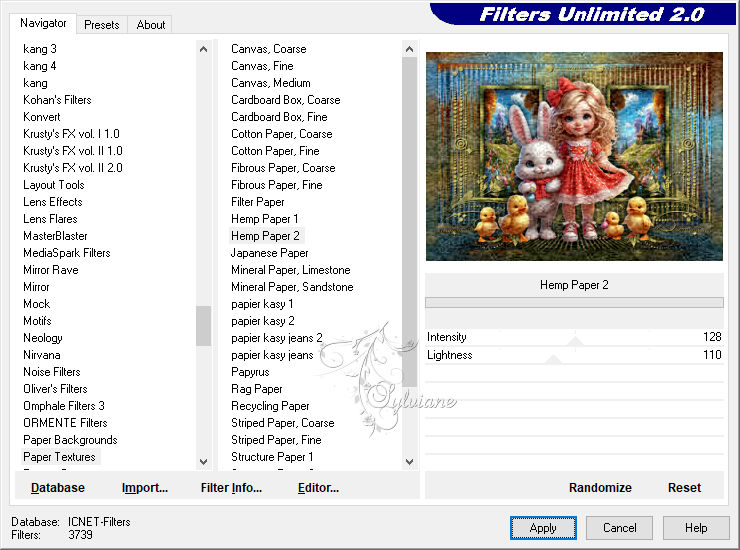The width and height of the screenshot is (740, 550).
Task: Choose Mineral Paper, Limestone filter
Action: (x=291, y=270)
